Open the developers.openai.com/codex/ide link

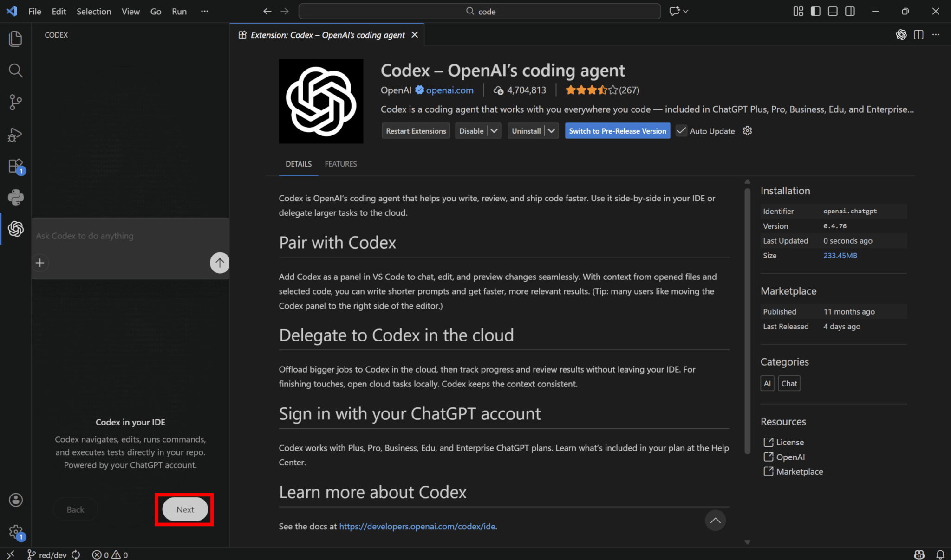click(417, 526)
